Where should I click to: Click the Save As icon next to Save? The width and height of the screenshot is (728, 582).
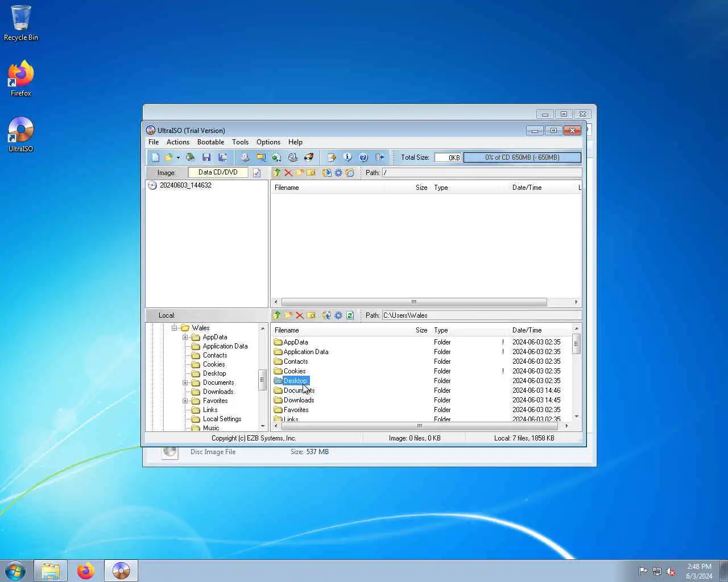pyautogui.click(x=222, y=157)
